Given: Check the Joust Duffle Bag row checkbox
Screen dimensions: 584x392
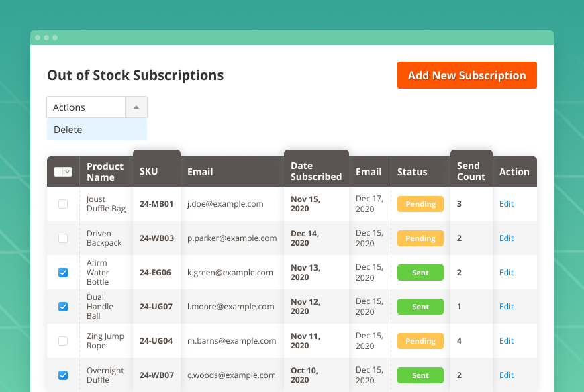Looking at the screenshot, I should click(62, 204).
